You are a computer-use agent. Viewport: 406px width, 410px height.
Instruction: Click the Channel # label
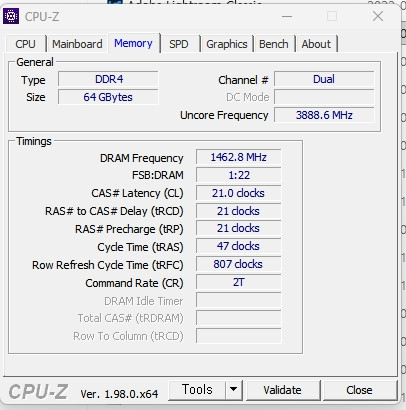(x=243, y=80)
